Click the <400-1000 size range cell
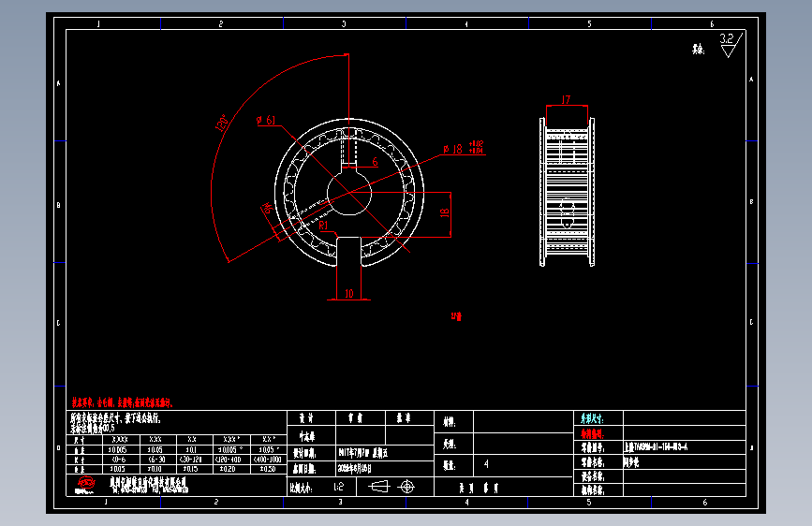The width and height of the screenshot is (812, 526). pyautogui.click(x=268, y=460)
